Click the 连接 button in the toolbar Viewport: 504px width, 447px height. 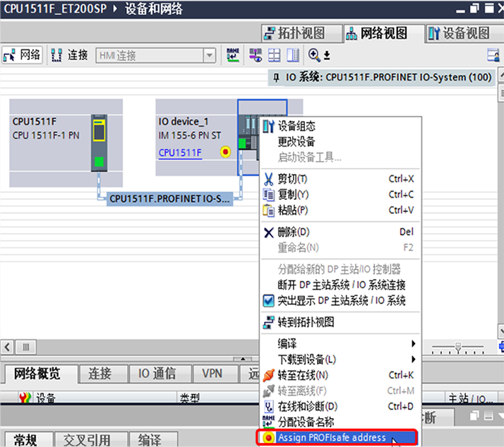[x=69, y=55]
